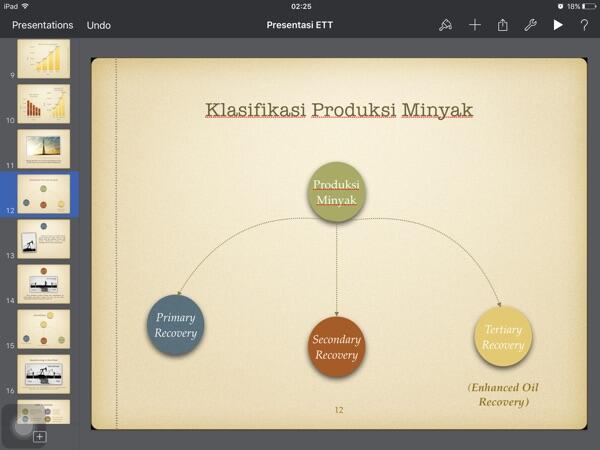Image resolution: width=600 pixels, height=450 pixels.
Task: Open the Format paintbrush menu
Action: [x=445, y=25]
